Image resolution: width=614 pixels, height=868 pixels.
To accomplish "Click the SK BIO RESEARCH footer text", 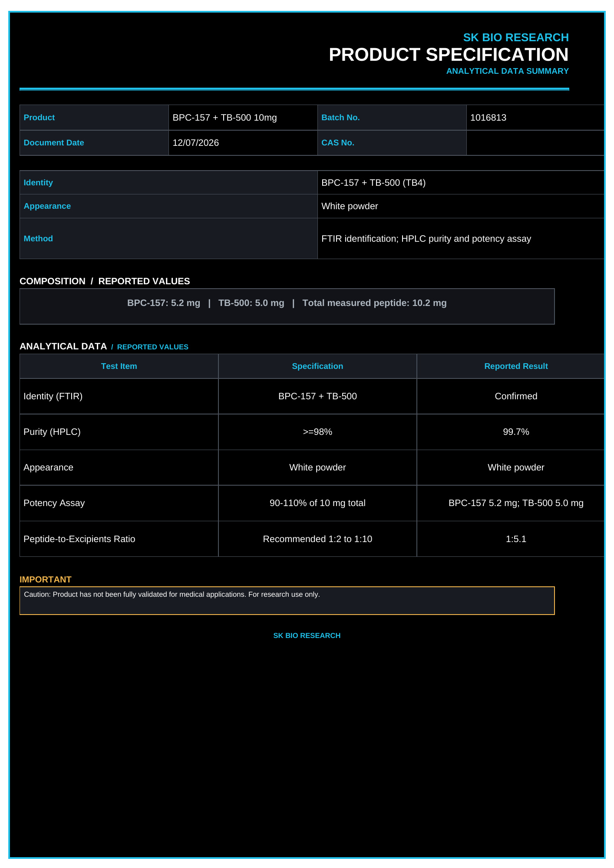I will pyautogui.click(x=307, y=635).
